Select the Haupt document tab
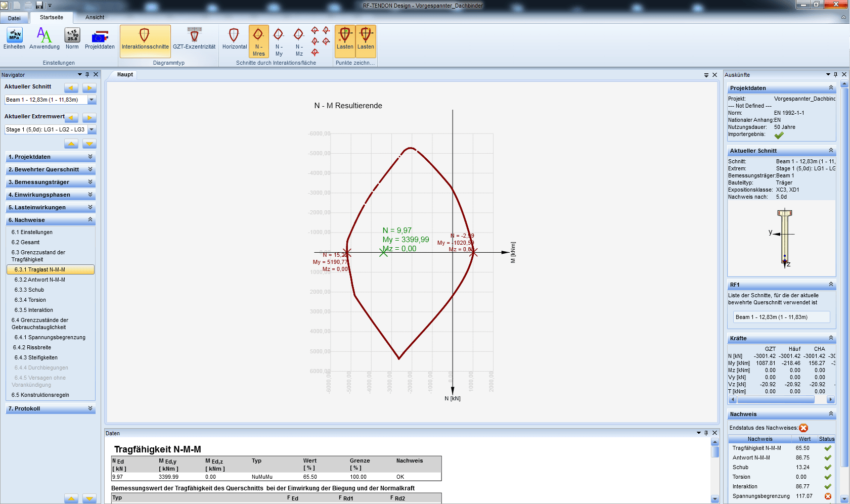 pyautogui.click(x=125, y=74)
